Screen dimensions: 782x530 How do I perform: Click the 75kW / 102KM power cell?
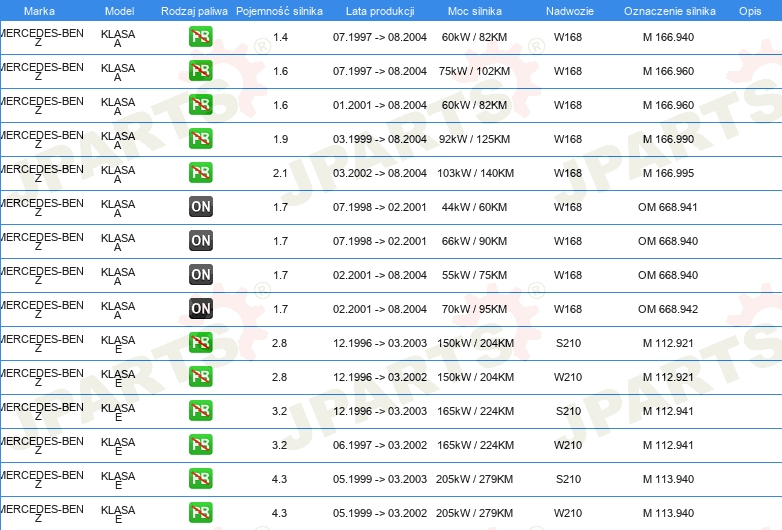tap(474, 71)
